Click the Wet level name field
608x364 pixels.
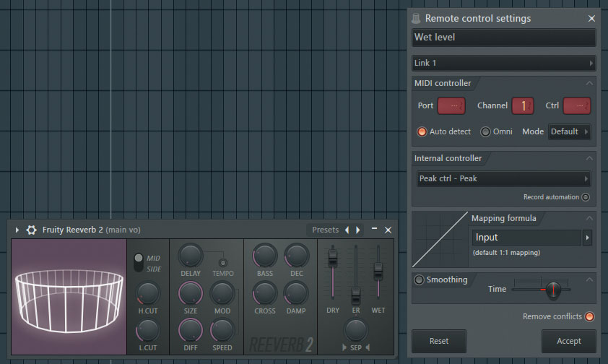[504, 38]
